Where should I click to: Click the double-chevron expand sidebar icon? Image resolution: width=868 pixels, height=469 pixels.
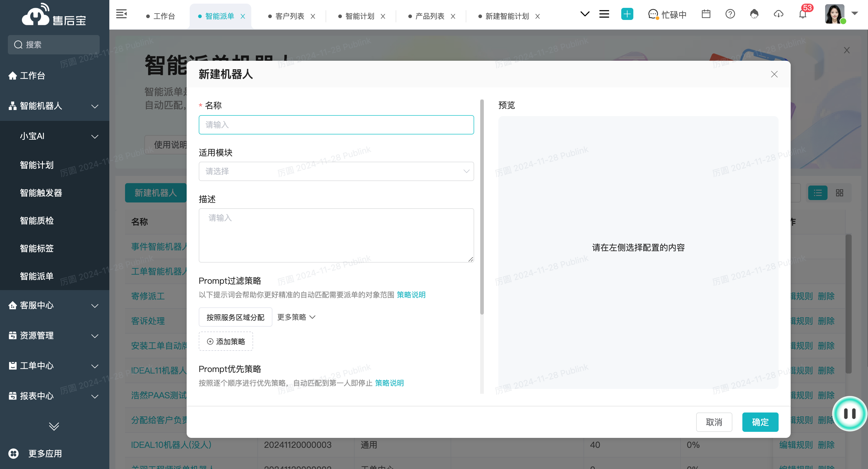click(54, 426)
